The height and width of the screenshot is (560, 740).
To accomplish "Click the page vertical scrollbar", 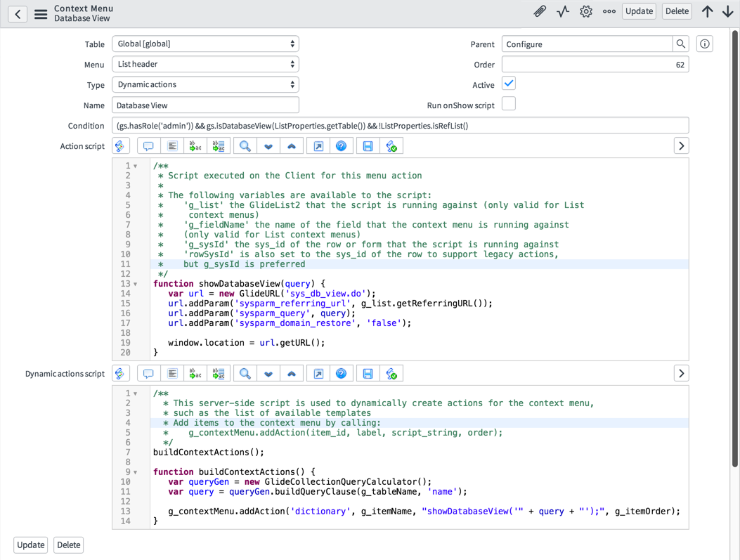I will [x=735, y=249].
